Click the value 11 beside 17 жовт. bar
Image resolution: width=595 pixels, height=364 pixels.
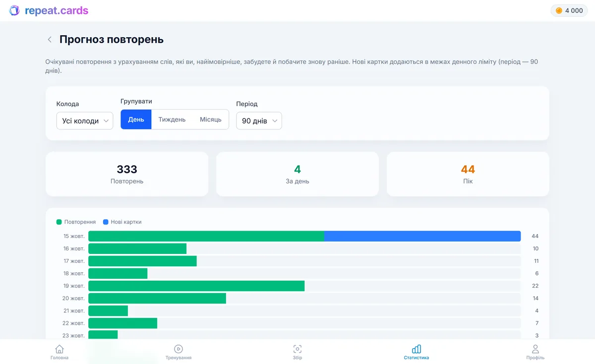[x=536, y=261]
